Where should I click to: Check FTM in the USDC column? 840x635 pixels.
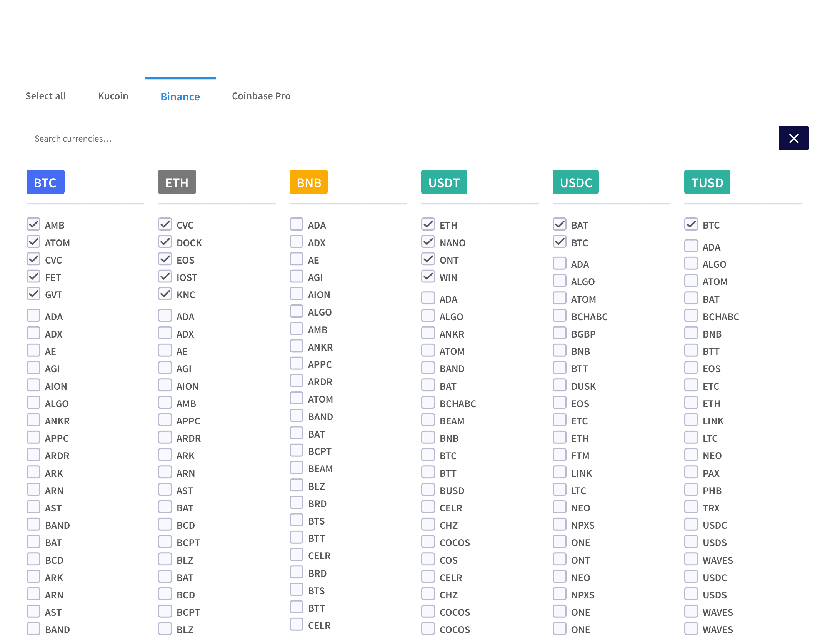(x=560, y=455)
